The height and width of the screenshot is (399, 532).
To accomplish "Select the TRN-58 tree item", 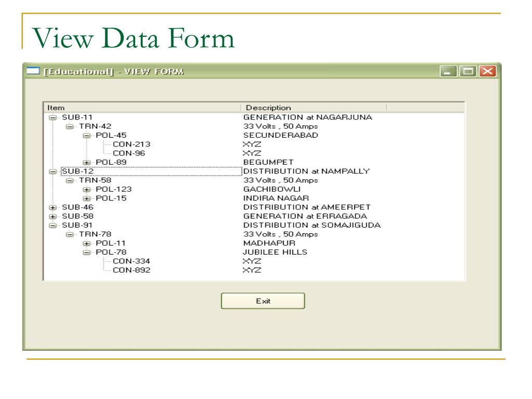I will pyautogui.click(x=95, y=180).
